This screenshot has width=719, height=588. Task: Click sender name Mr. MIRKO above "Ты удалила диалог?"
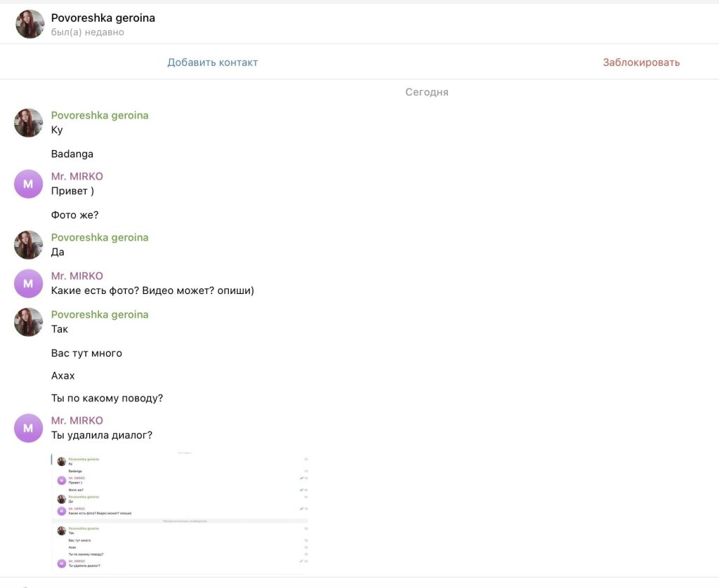[77, 420]
